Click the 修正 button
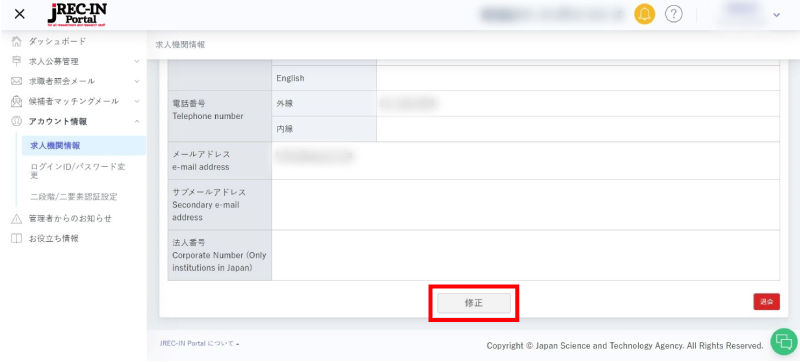 tap(474, 303)
